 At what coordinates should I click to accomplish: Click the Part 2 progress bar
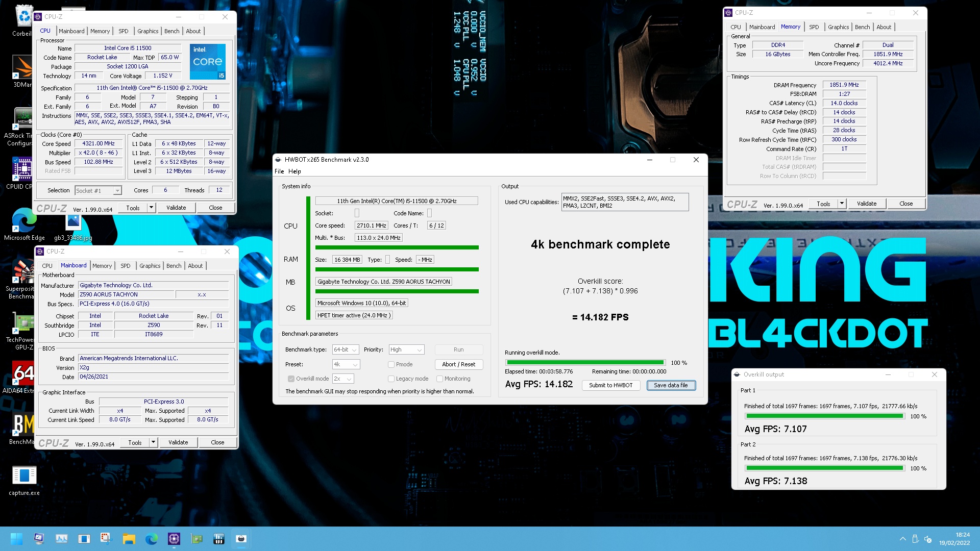pos(825,468)
